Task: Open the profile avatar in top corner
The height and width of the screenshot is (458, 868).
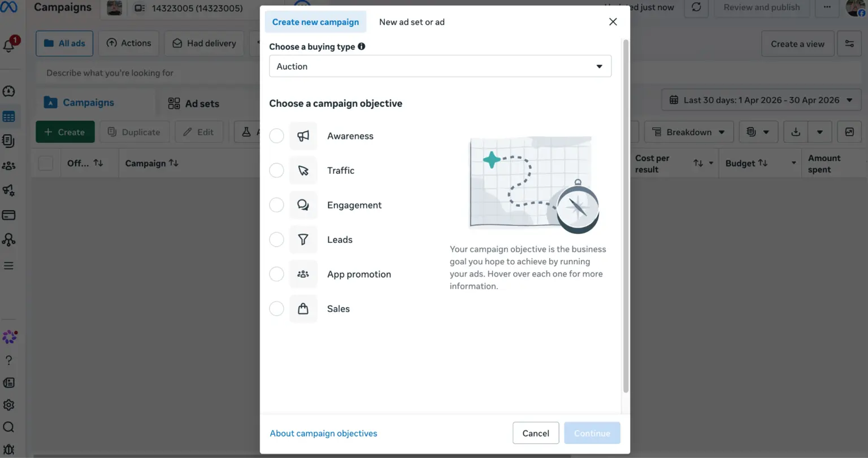Action: [856, 7]
